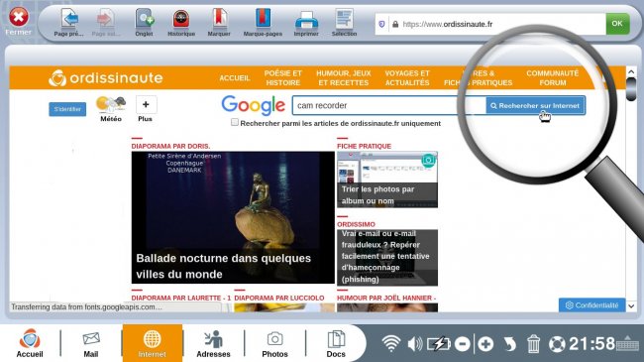The height and width of the screenshot is (362, 644).
Task: Click the green OK button
Action: 617,24
